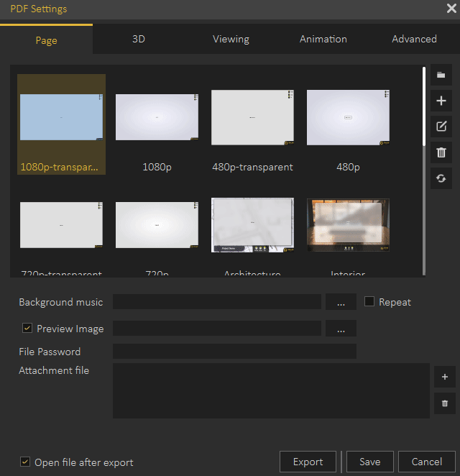Choose the Interior template thumbnail
The image size is (460, 476).
click(348, 226)
